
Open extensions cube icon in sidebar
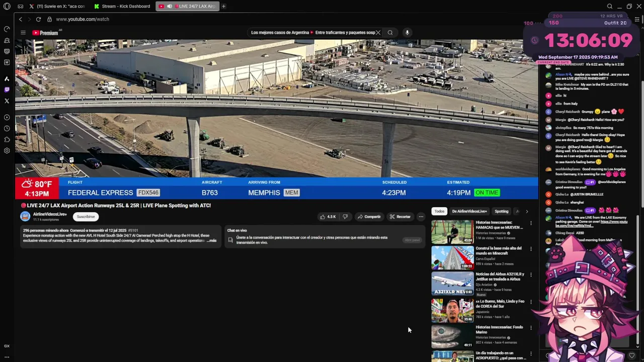pos(7,139)
